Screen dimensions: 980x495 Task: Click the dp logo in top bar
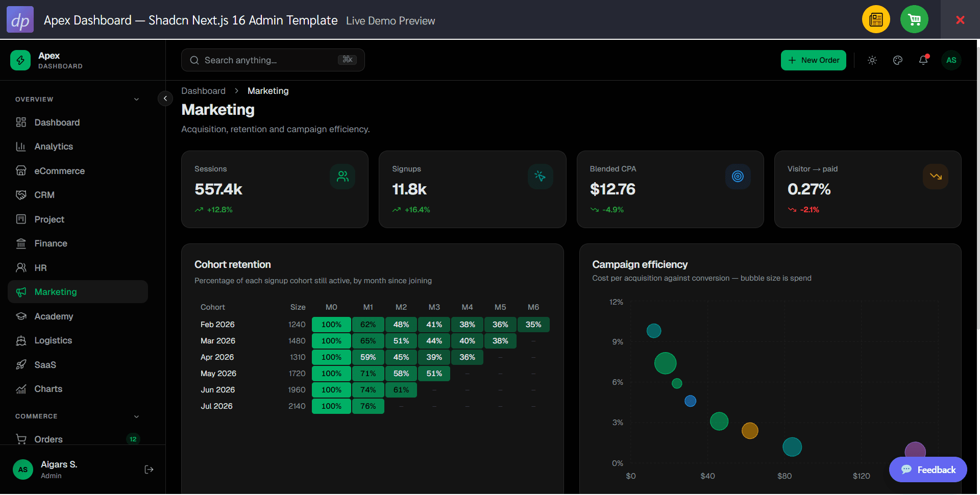point(20,19)
